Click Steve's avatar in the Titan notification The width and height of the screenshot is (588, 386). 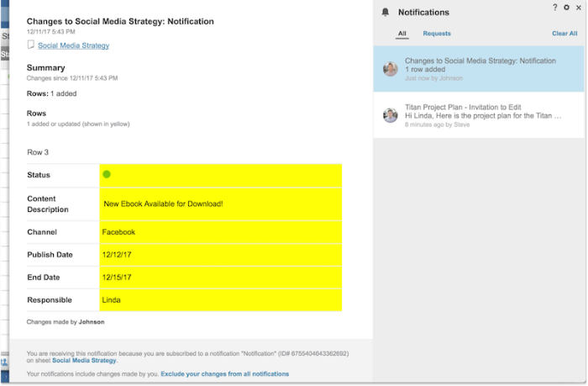(x=391, y=115)
